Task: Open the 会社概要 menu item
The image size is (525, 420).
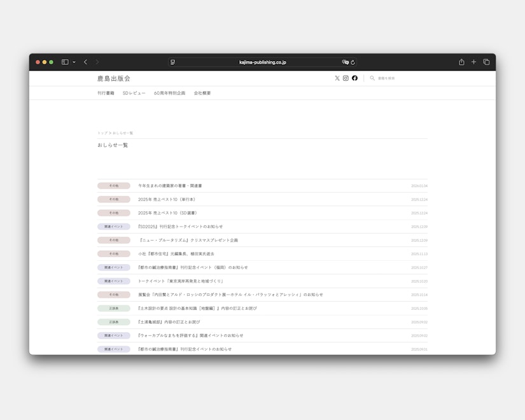Action: tap(202, 92)
